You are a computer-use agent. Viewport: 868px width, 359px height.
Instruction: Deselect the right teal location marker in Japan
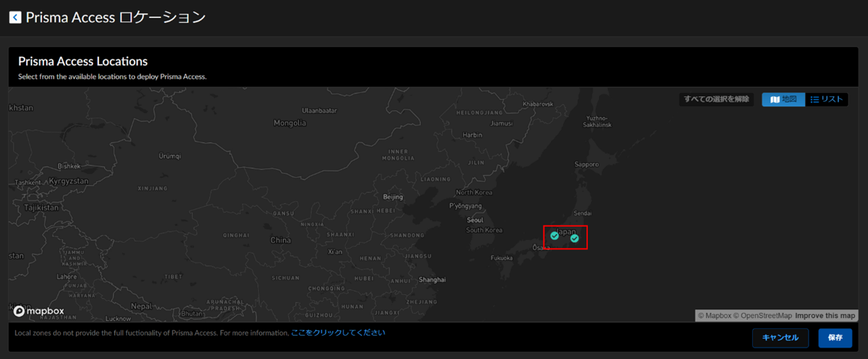point(575,238)
